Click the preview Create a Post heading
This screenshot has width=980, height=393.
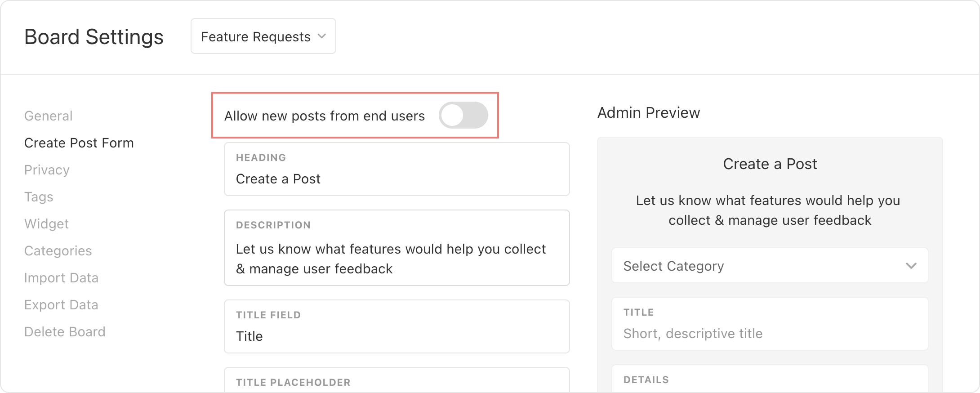(x=770, y=164)
